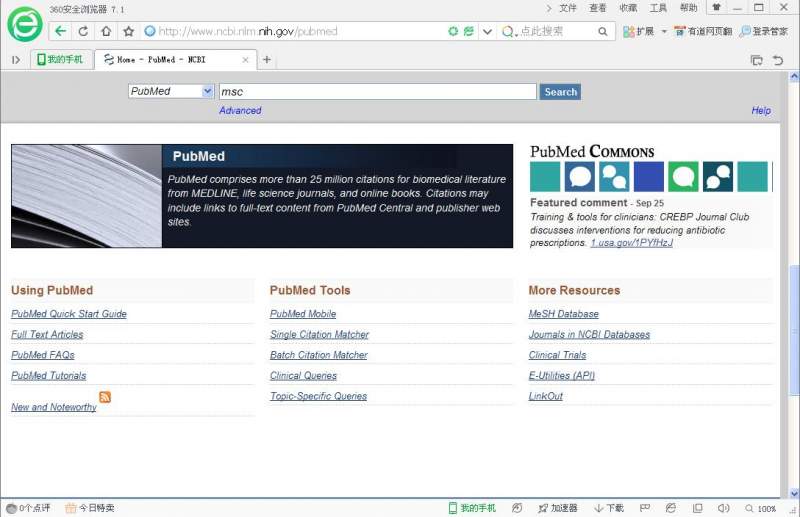This screenshot has height=517, width=800.
Task: Open a new tab with the plus button
Action: [x=267, y=60]
